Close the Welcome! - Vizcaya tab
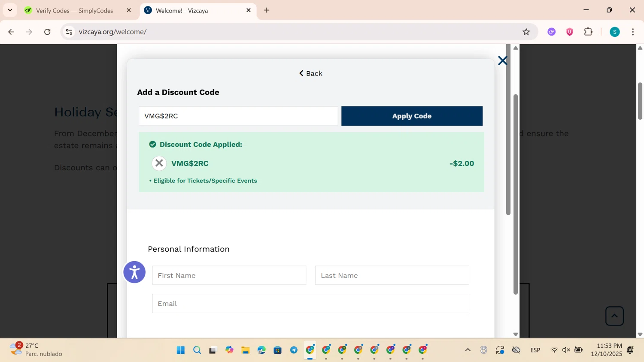 coord(249,10)
